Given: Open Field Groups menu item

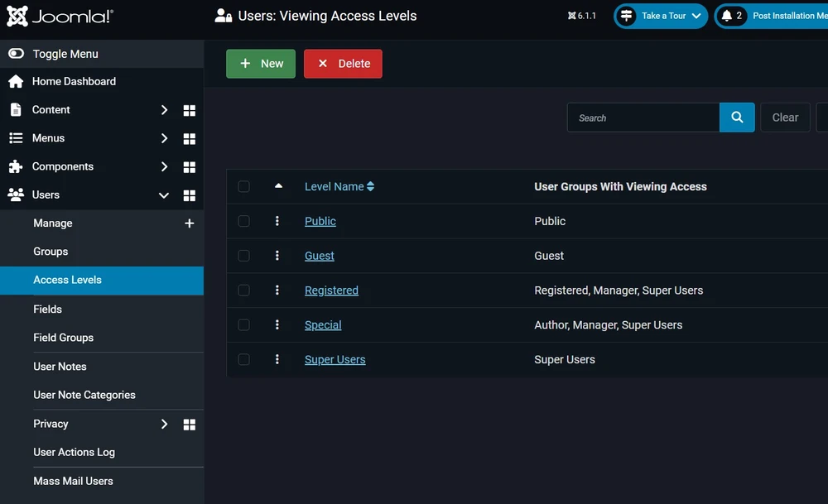Looking at the screenshot, I should pyautogui.click(x=64, y=337).
